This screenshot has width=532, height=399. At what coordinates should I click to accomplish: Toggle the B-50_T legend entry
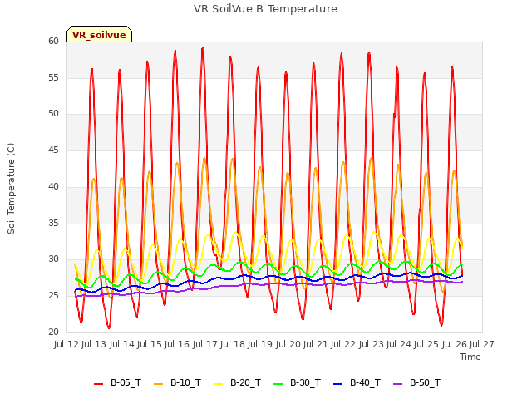416,382
